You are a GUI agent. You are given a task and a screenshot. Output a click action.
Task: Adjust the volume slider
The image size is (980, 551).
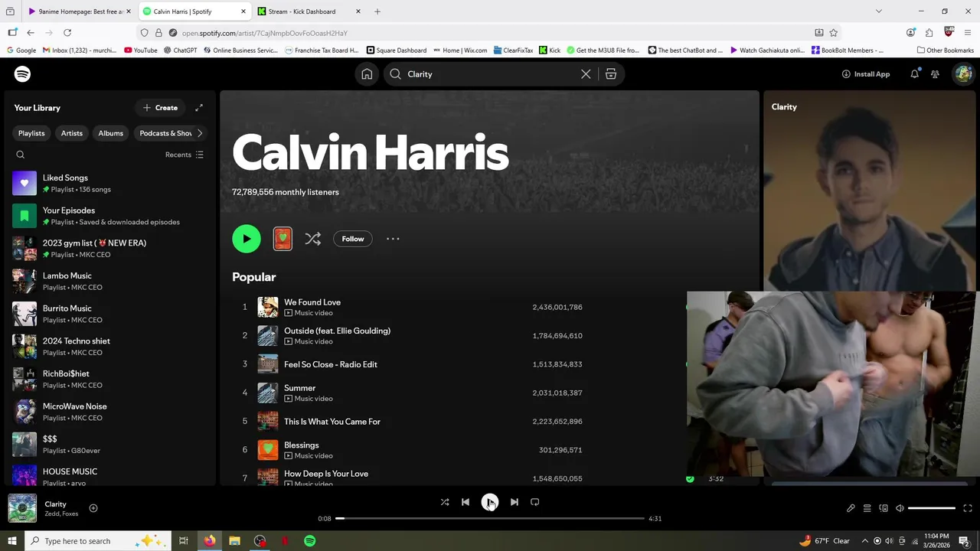click(932, 508)
